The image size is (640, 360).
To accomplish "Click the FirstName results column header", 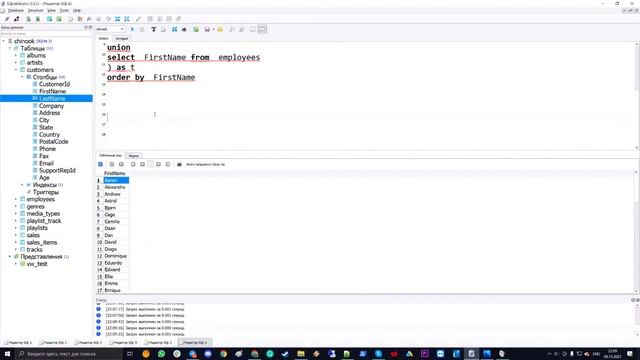I will pos(115,173).
